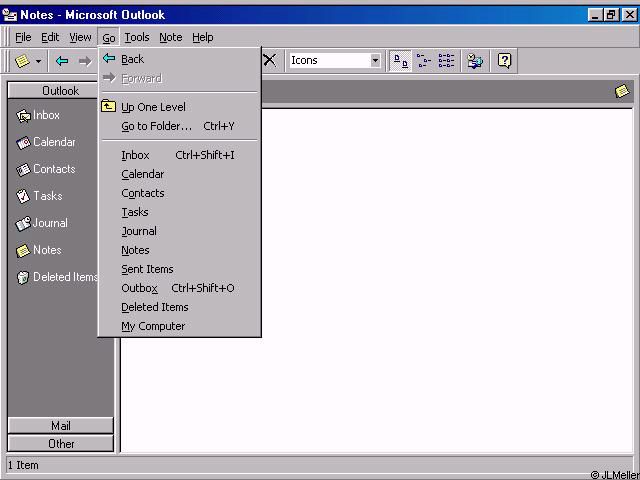Click the Notes folder icon in the banner
The image size is (640, 480).
622,91
